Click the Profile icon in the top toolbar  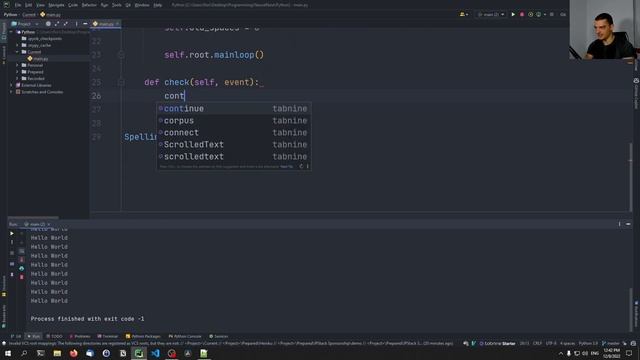(x=538, y=14)
